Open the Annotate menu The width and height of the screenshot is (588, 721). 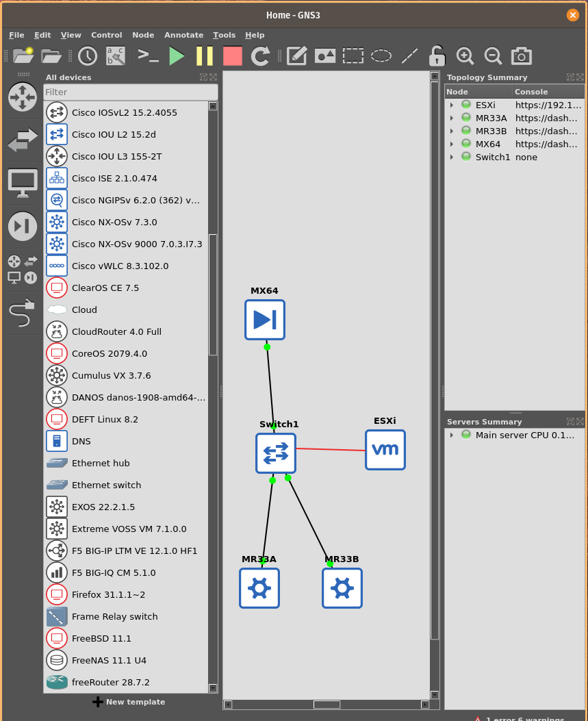tap(183, 35)
